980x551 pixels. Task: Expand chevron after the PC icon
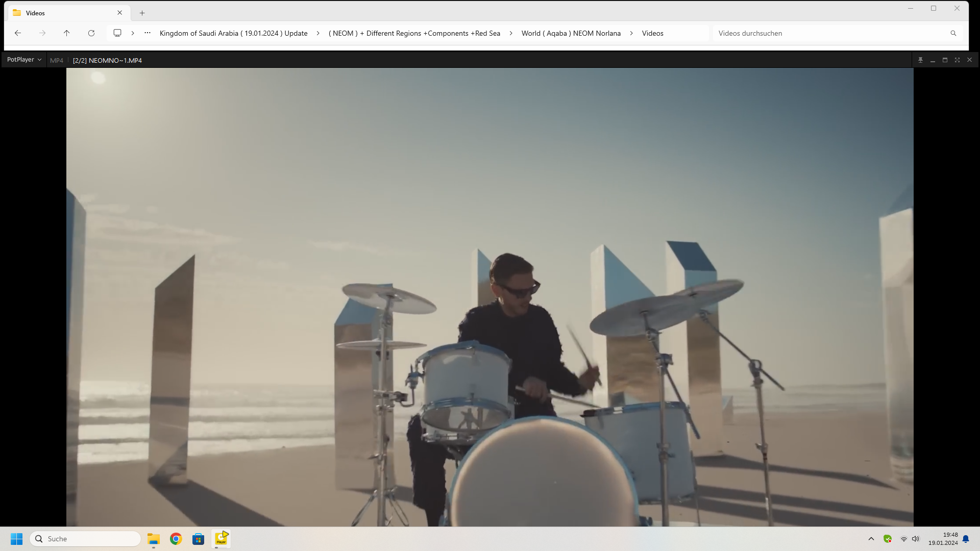point(133,33)
